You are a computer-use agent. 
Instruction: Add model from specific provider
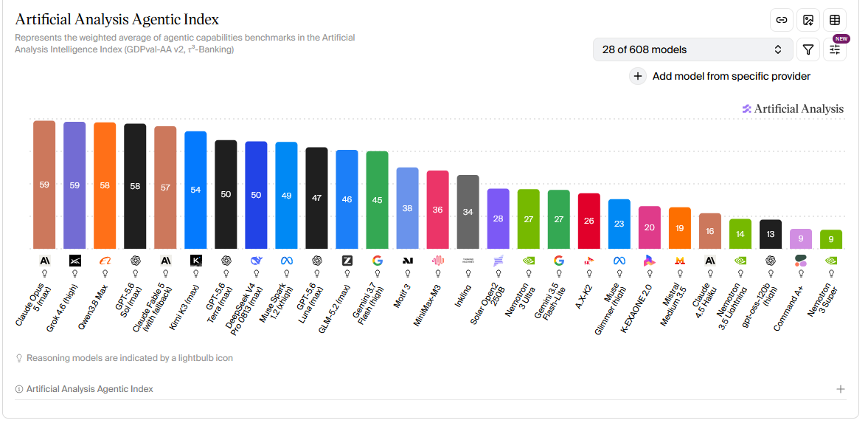721,76
